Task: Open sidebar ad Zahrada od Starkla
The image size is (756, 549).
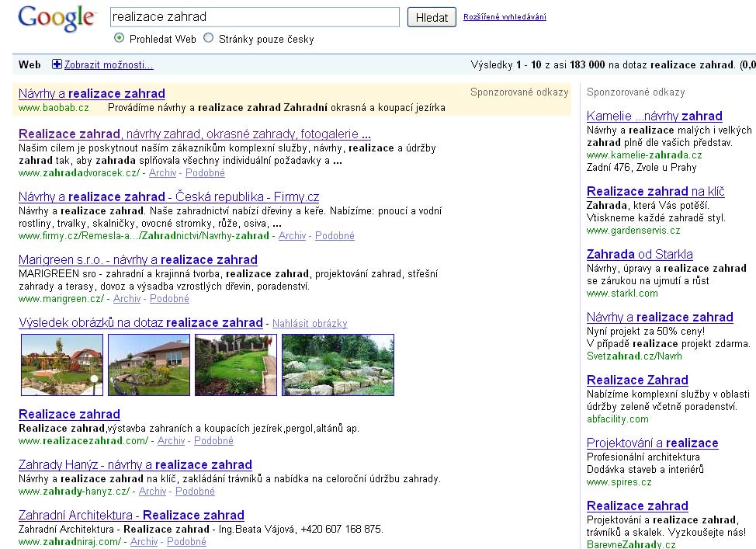Action: 640,254
